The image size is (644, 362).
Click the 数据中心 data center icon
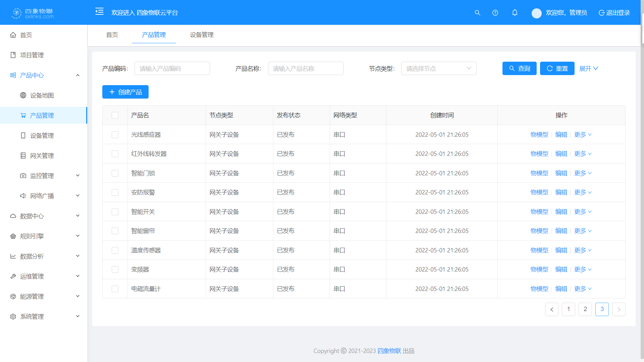pos(12,216)
